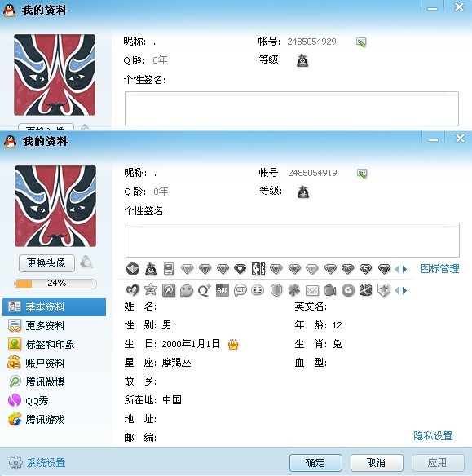Click the QQ membership gem icon in icon row
This screenshot has height=476, width=472.
tap(133, 269)
